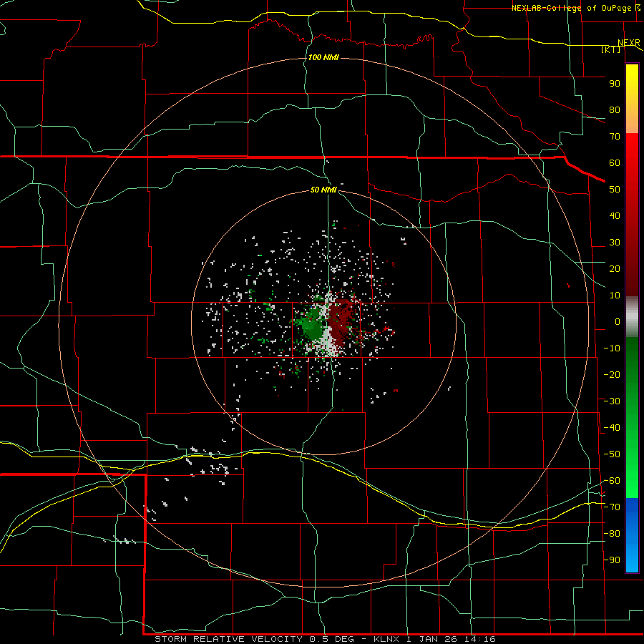Click the large green inbound velocity blob

point(311,324)
